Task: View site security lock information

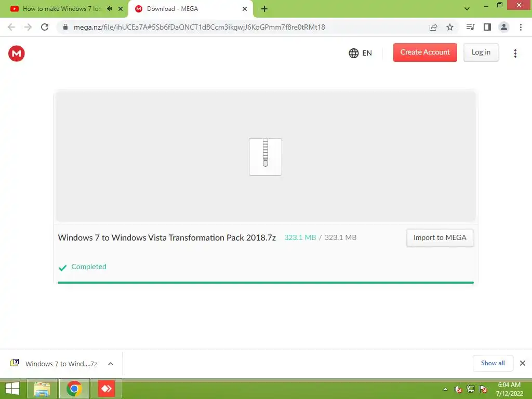Action: point(65,27)
